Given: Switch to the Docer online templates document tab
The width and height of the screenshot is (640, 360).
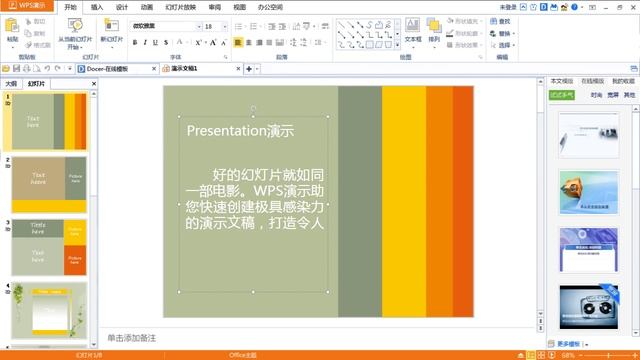Looking at the screenshot, I should (x=117, y=69).
